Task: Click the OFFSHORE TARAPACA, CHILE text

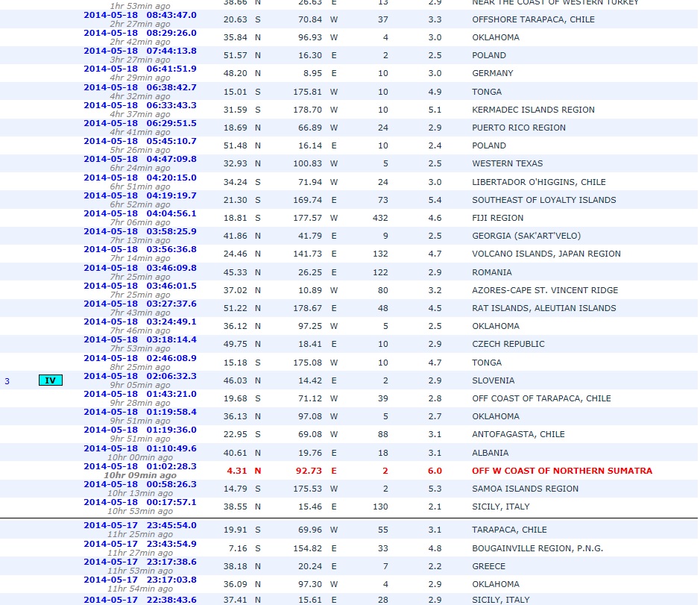Action: click(533, 19)
